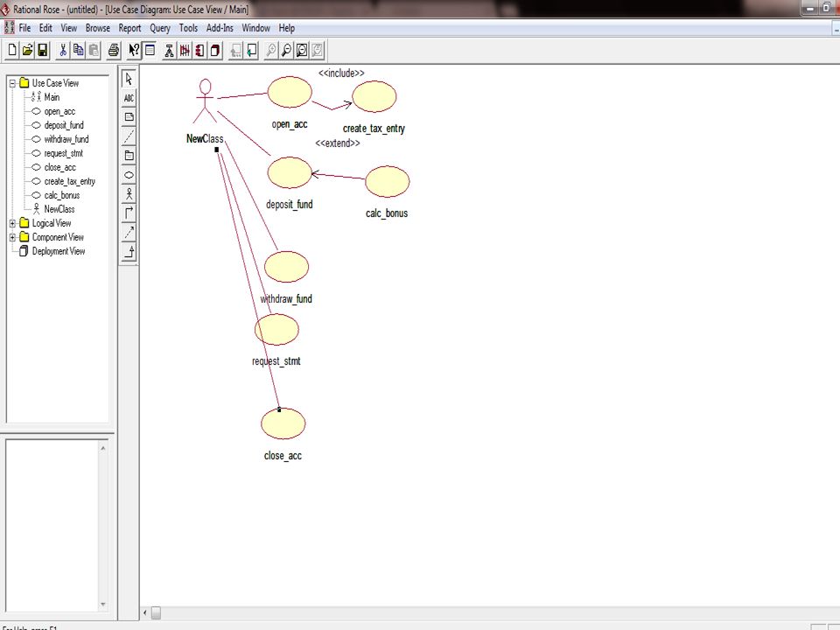Open the Query menu
The height and width of the screenshot is (630, 840).
pyautogui.click(x=159, y=28)
